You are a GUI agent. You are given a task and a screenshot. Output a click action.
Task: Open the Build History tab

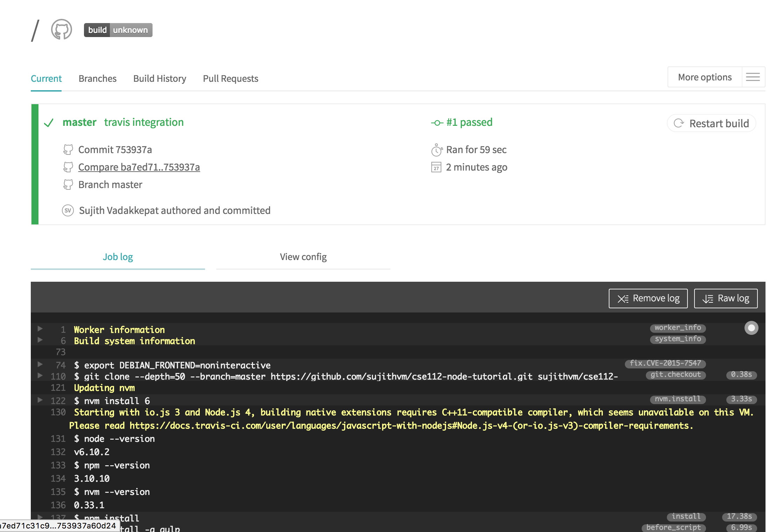tap(160, 79)
